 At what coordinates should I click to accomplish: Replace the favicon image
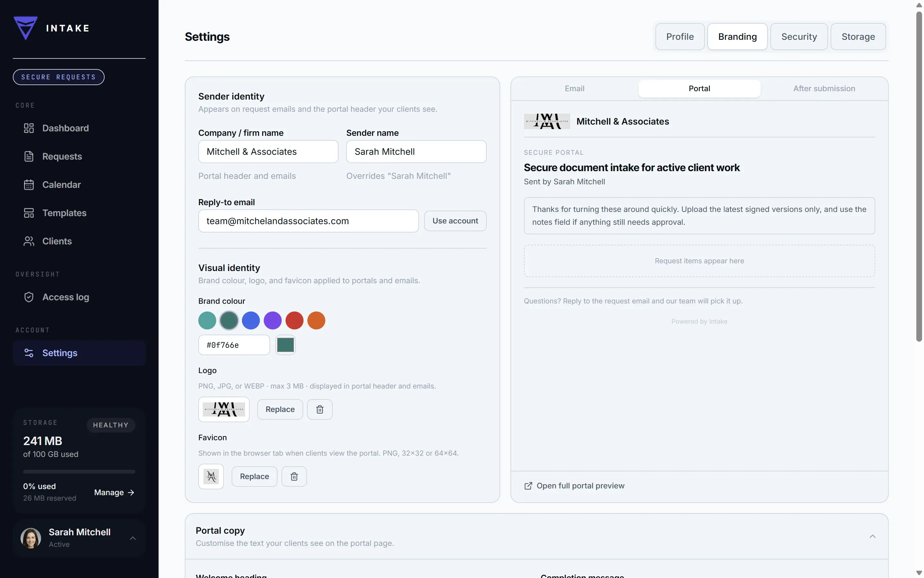[x=254, y=476]
